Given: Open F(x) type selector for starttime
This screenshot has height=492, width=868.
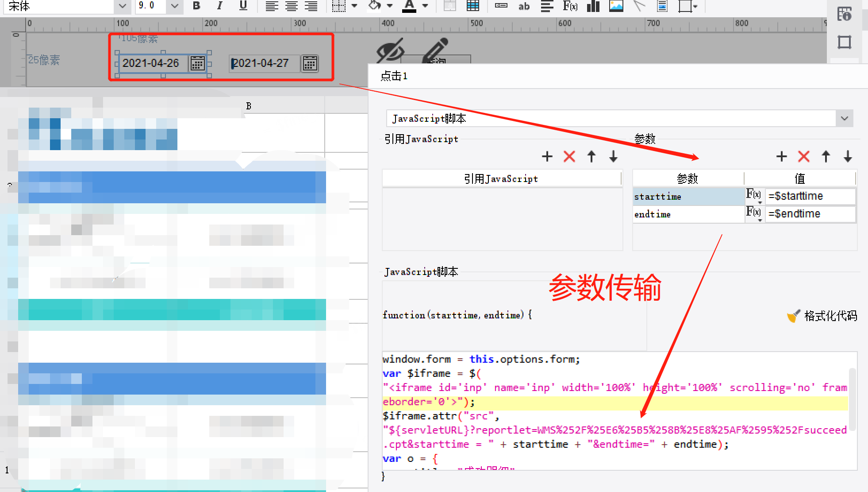Looking at the screenshot, I should pos(754,196).
